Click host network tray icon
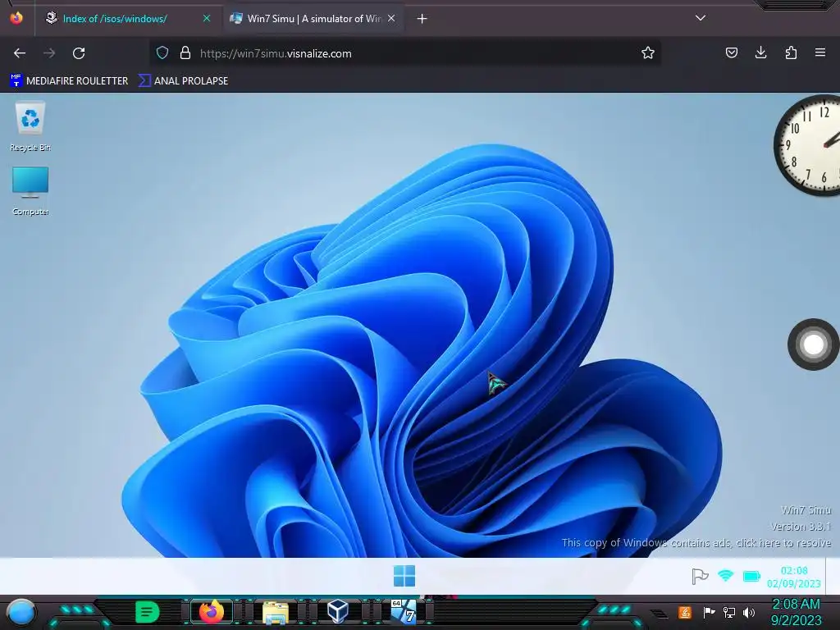 [729, 612]
